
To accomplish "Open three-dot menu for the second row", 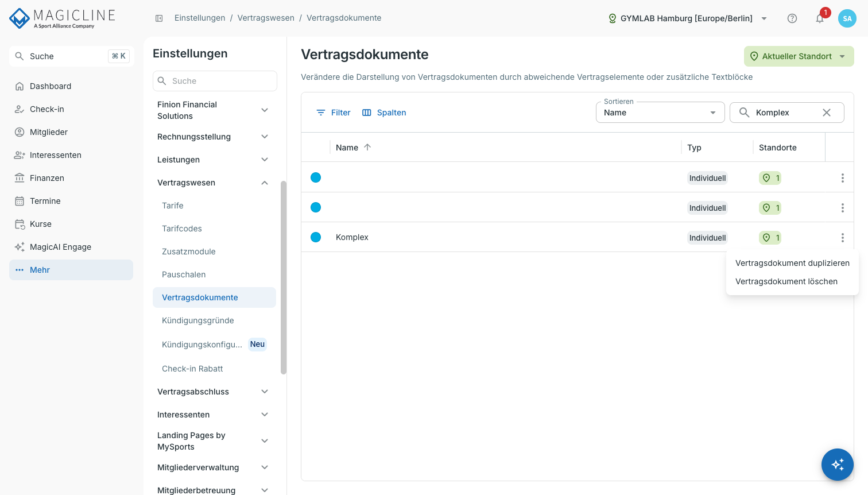I will (x=843, y=208).
